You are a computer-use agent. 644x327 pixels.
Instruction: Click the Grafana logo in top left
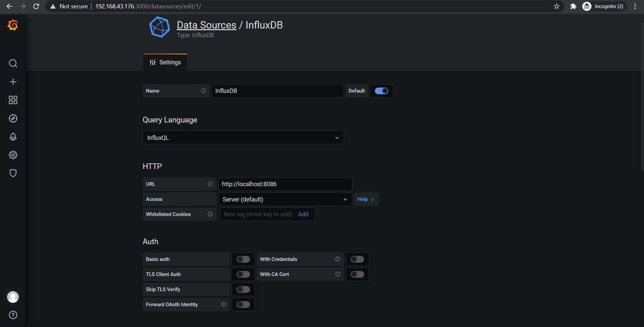click(13, 25)
